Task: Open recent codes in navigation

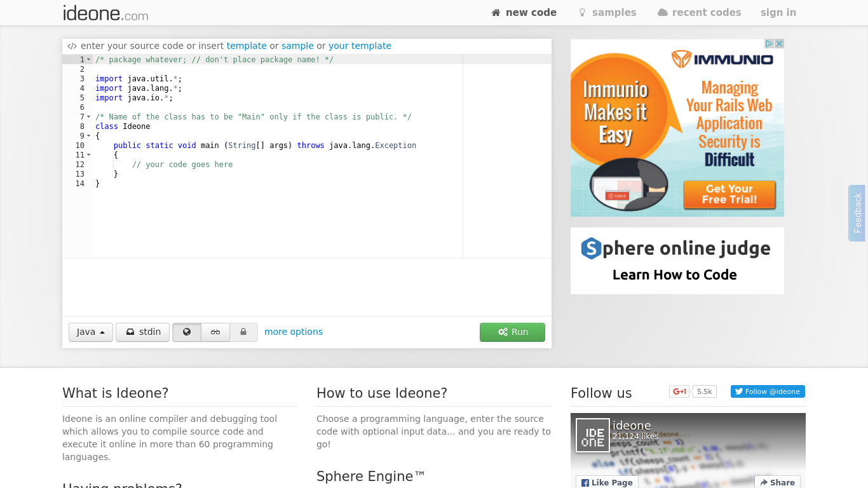Action: pos(699,13)
